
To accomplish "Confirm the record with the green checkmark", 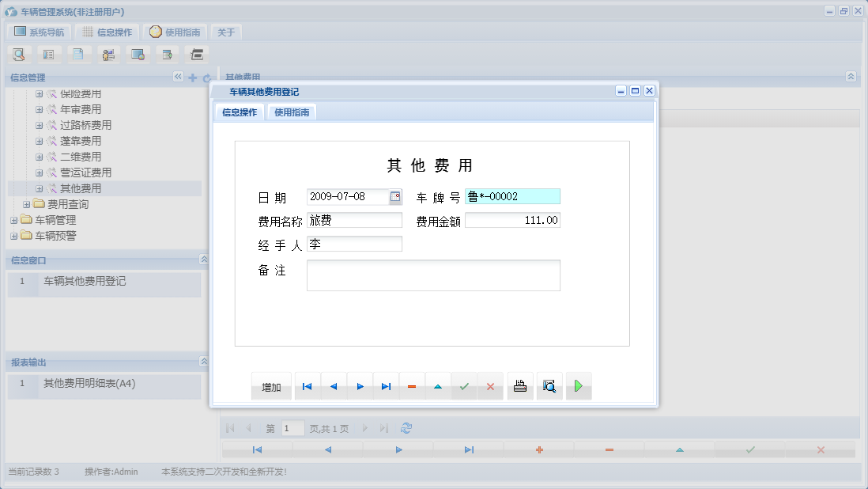I will (x=464, y=385).
